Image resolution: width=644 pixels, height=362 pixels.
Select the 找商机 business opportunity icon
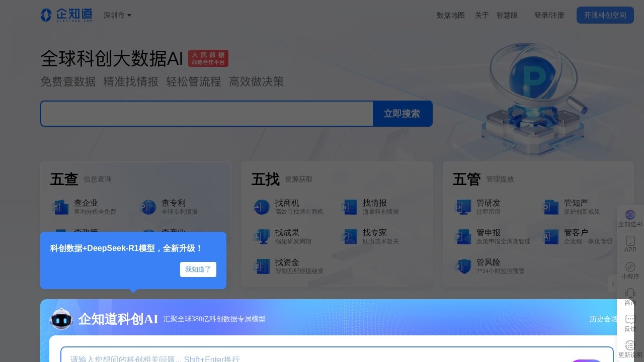click(x=262, y=207)
